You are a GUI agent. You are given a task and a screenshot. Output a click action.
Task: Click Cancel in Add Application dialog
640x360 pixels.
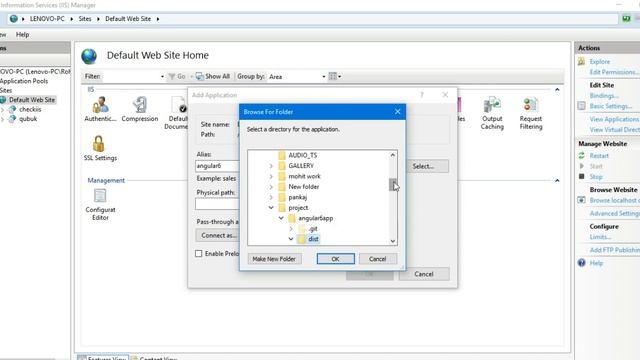(x=424, y=274)
